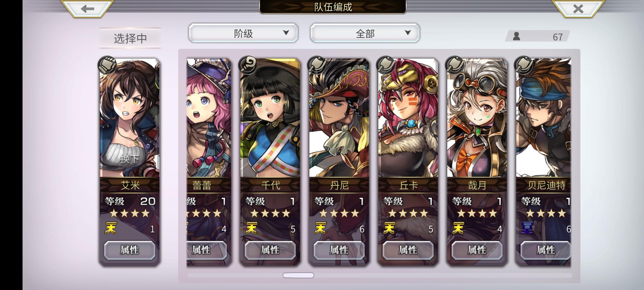Viewport: 644px width, 290px height.
Task: Click the fist weapon icon on 艾米
Action: [107, 65]
